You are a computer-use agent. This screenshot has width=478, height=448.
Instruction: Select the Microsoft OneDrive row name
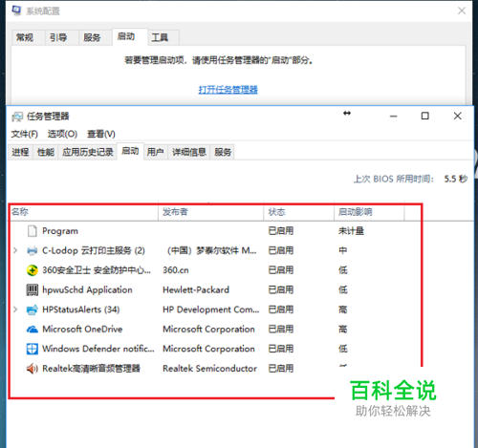click(x=82, y=330)
